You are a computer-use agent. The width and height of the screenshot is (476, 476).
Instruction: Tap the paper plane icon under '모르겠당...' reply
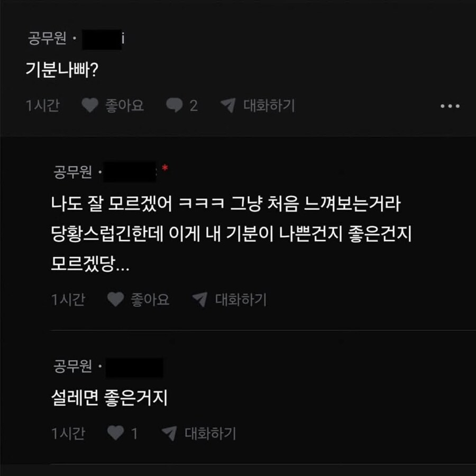(x=200, y=299)
